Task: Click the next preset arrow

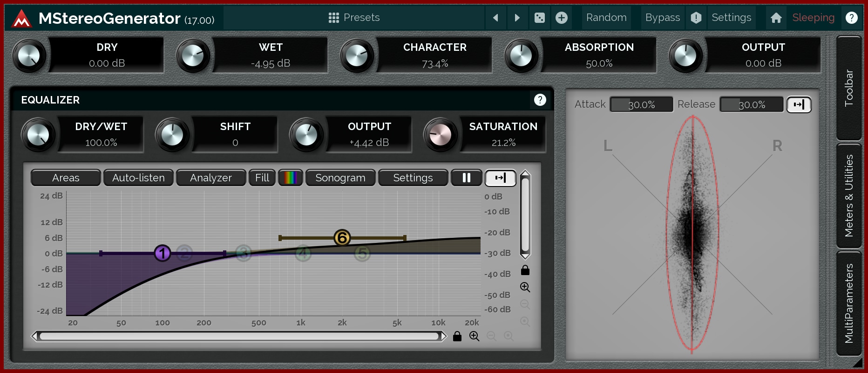Action: tap(517, 18)
